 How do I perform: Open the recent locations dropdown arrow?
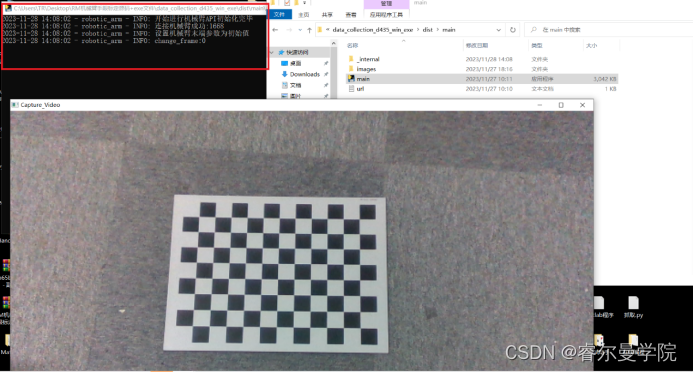pos(300,30)
